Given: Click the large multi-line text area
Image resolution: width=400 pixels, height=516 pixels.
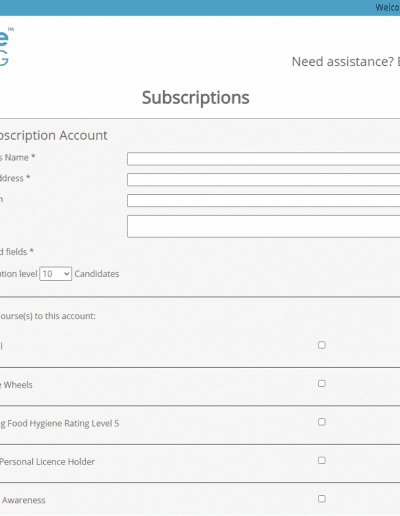Looking at the screenshot, I should pyautogui.click(x=263, y=226).
